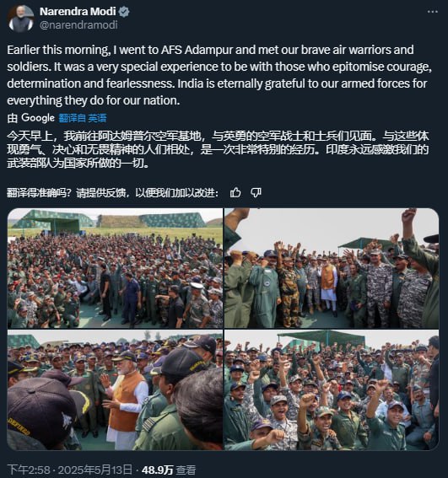Click the post timestamp 下午2:58

coord(29,470)
